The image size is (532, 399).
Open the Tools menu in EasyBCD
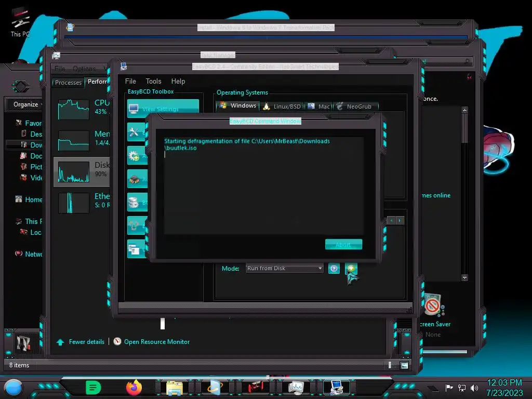(x=153, y=81)
